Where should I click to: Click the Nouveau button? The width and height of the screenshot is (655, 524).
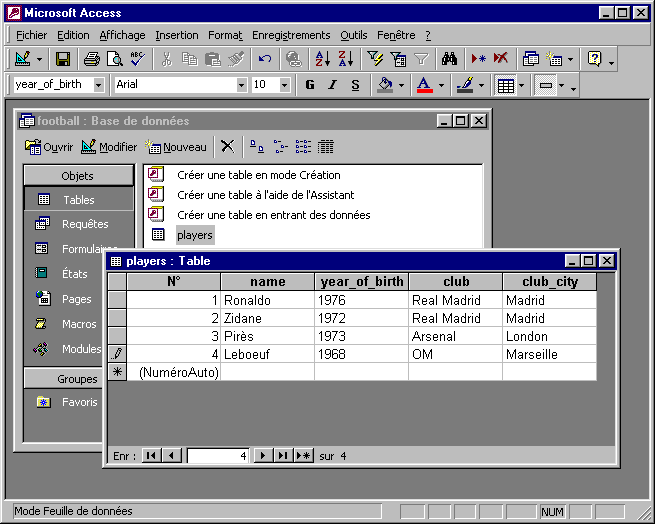click(x=176, y=147)
